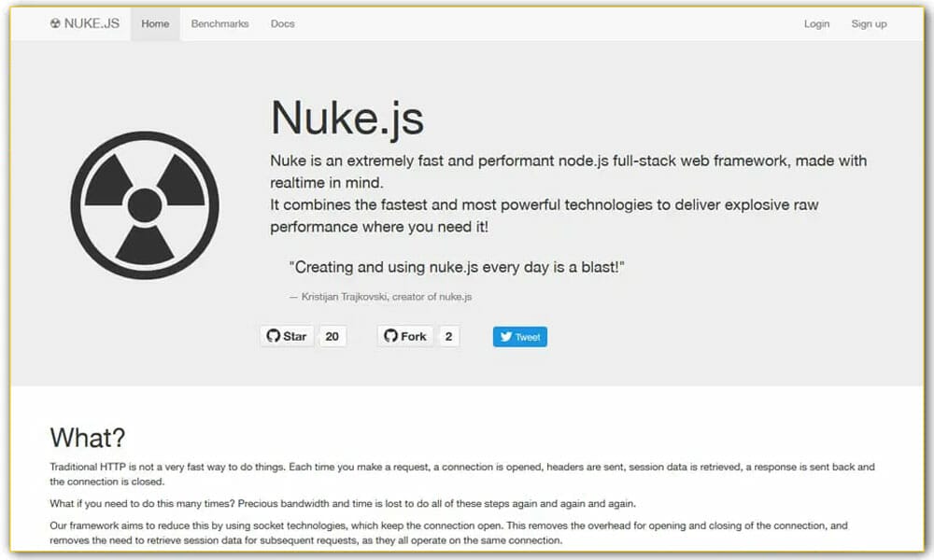Click the Nuke.js main heading

[x=347, y=119]
